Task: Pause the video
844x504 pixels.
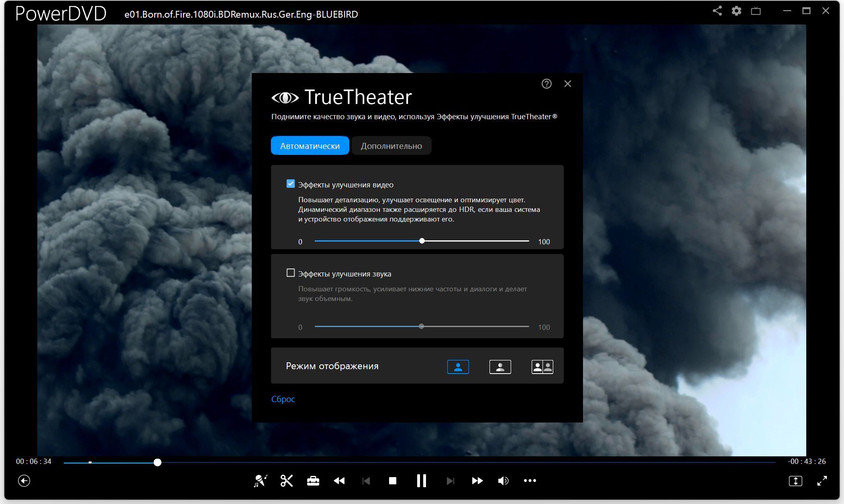Action: 422,481
